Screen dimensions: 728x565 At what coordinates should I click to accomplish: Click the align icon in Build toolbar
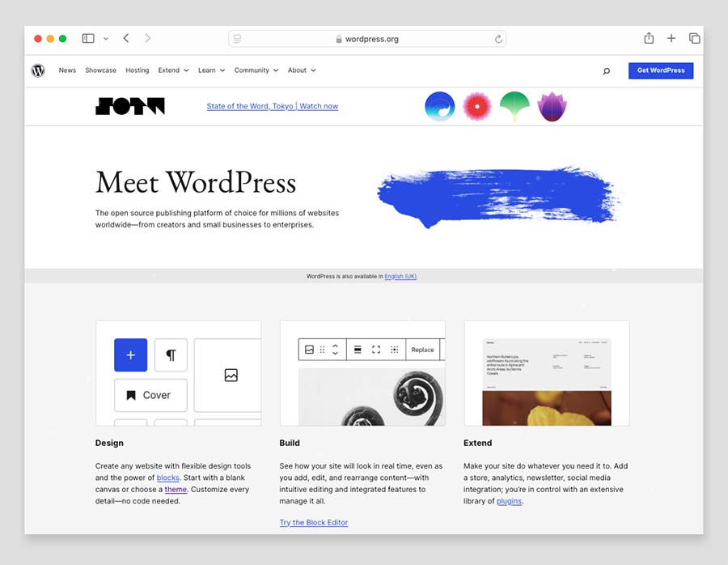click(358, 350)
